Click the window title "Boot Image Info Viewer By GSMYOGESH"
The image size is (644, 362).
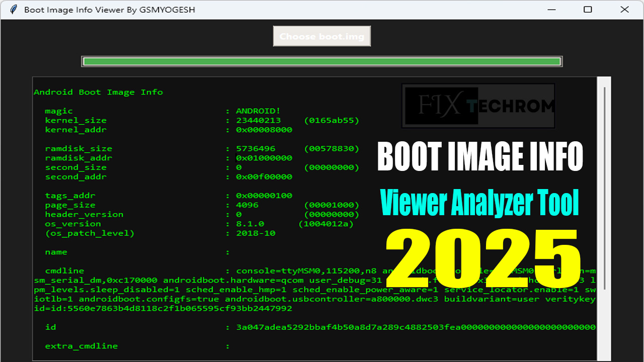pyautogui.click(x=110, y=10)
